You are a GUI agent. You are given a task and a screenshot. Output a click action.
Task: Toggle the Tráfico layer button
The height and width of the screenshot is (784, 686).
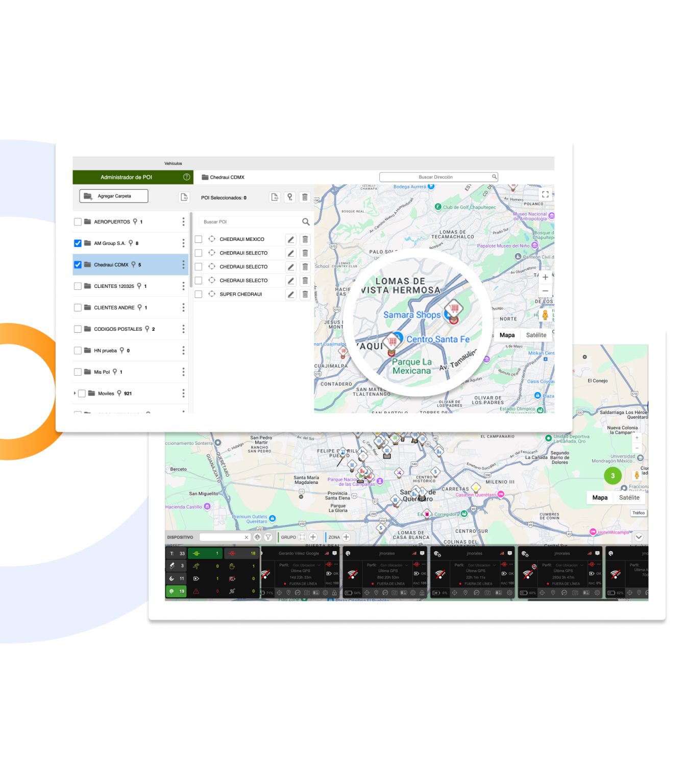[639, 513]
